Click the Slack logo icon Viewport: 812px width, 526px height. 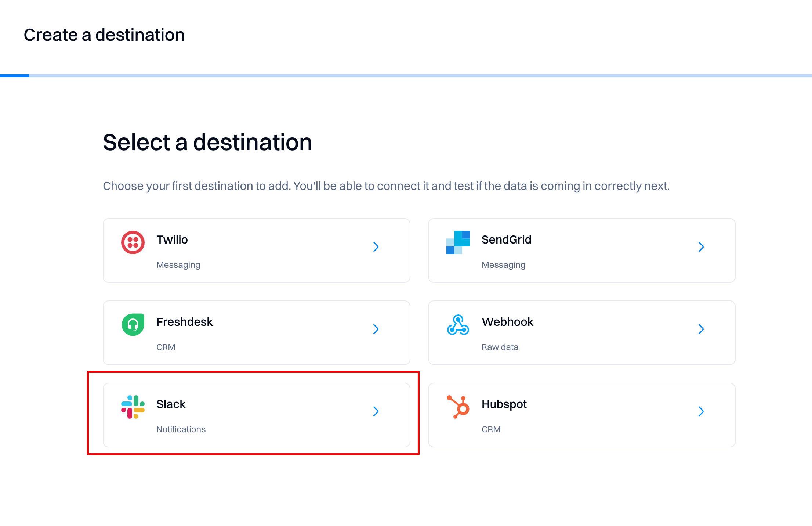point(133,407)
